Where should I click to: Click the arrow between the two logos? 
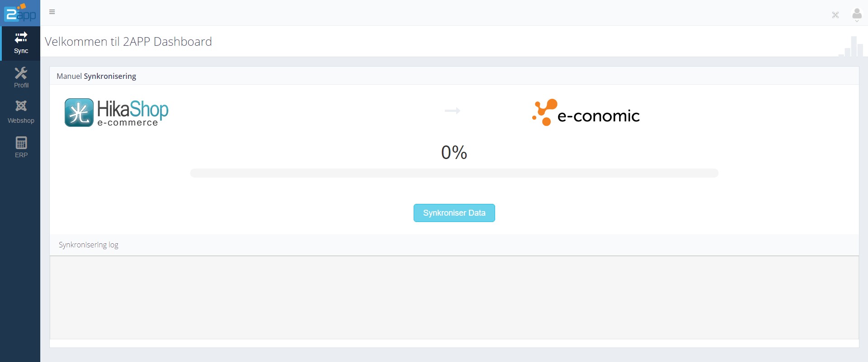pos(452,111)
